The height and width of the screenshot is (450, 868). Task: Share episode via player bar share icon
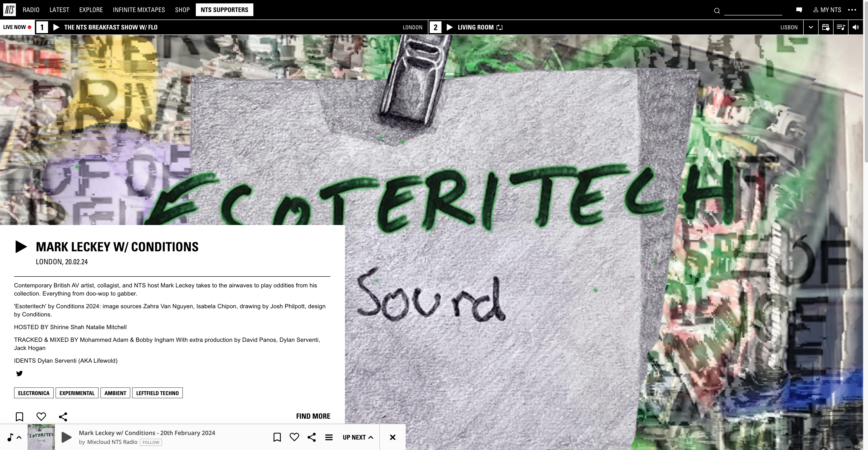pyautogui.click(x=312, y=437)
